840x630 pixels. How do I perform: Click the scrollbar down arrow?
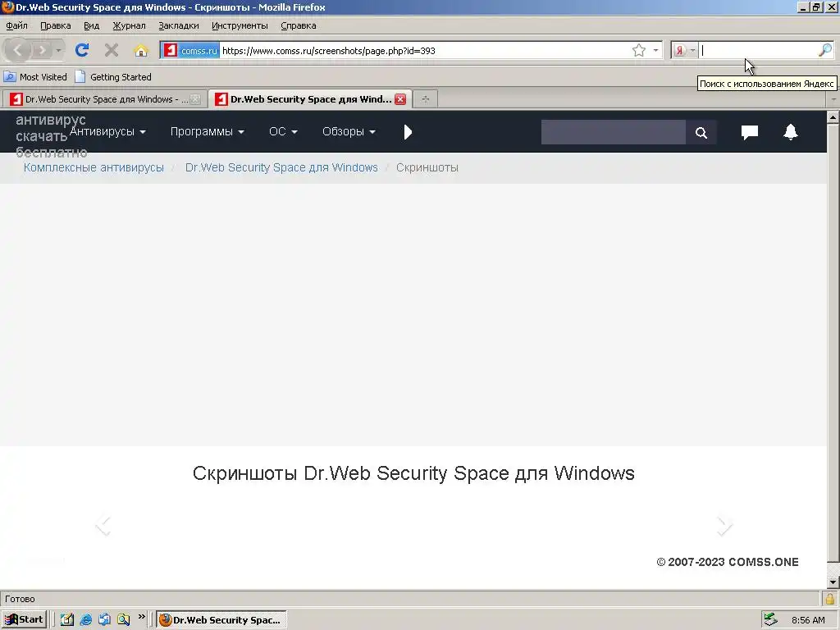(x=833, y=582)
